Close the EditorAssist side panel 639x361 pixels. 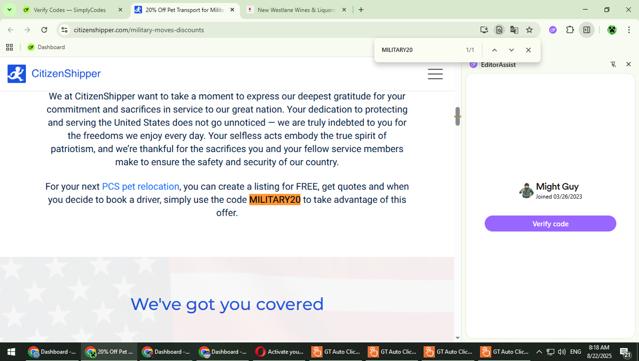628,64
